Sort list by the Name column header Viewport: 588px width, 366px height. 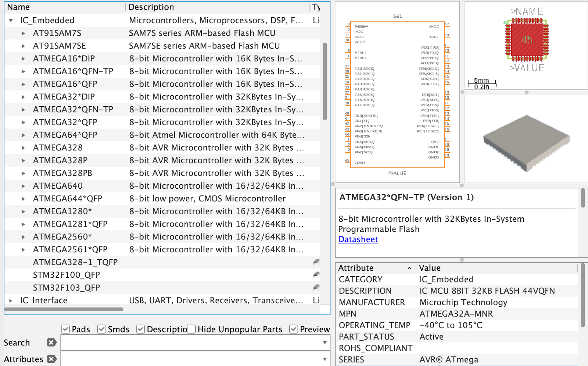(x=65, y=7)
